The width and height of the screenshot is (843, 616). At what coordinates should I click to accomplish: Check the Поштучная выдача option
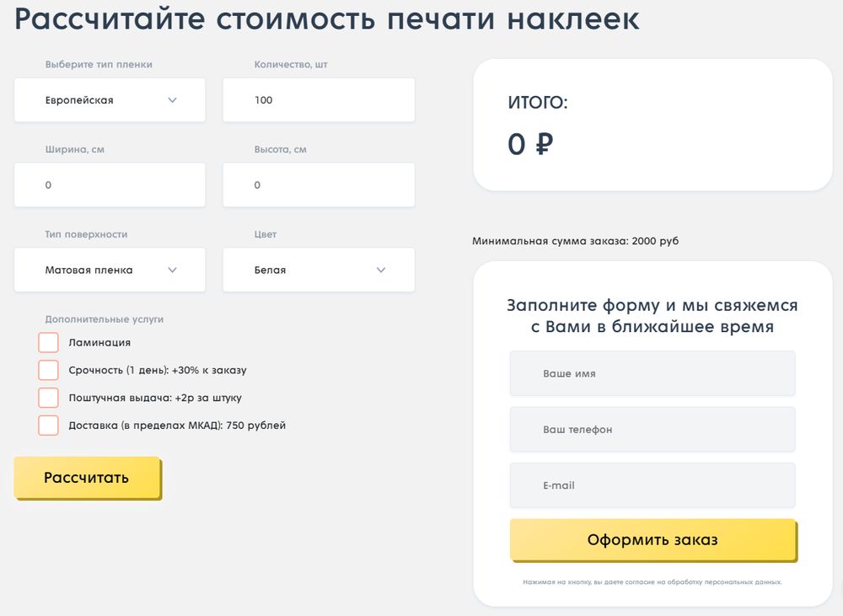coord(49,398)
